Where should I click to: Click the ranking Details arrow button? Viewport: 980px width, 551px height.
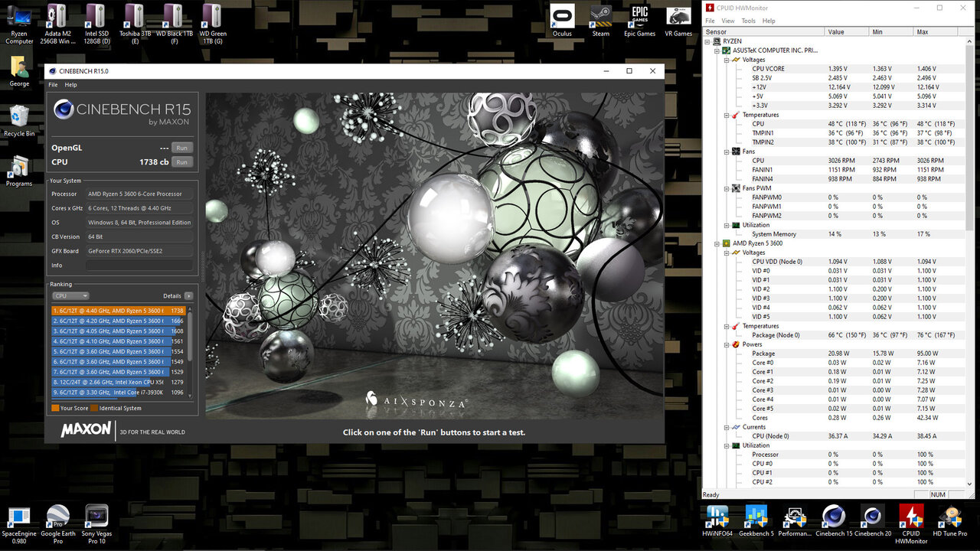pos(188,295)
